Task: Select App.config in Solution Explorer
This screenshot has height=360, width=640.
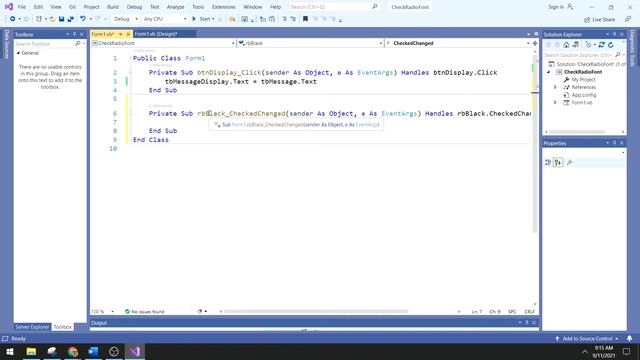Action: point(584,95)
